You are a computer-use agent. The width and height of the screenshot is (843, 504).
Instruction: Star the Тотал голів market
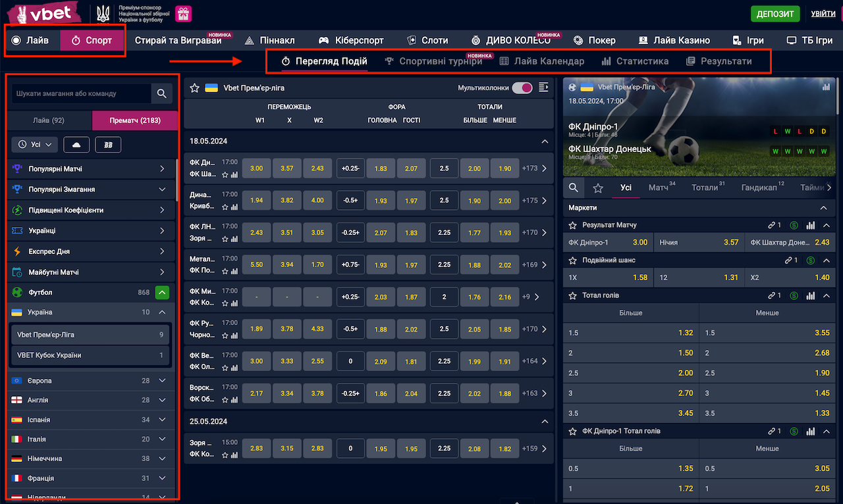pos(574,295)
